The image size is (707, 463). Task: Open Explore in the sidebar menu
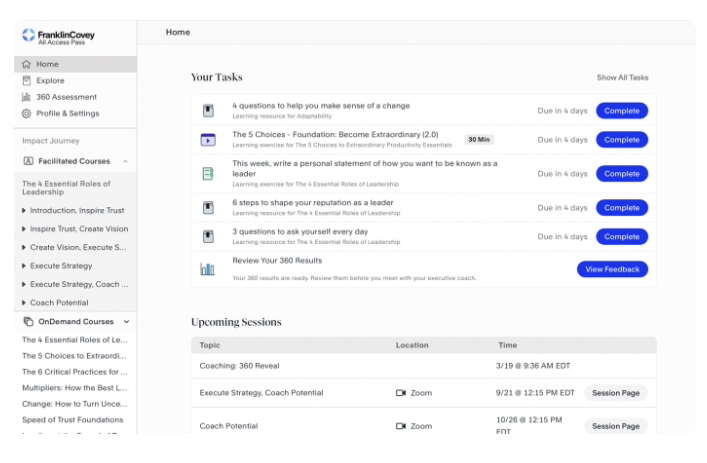click(75, 81)
